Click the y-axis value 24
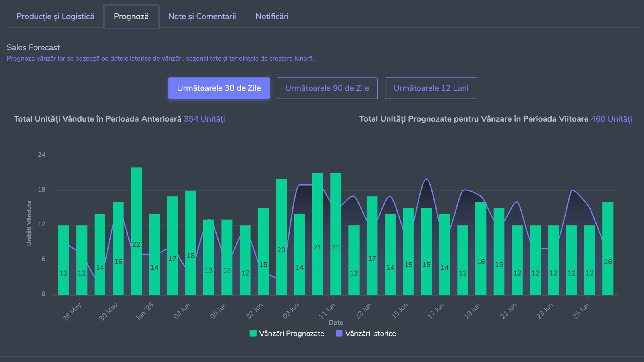The image size is (644, 362). point(42,155)
